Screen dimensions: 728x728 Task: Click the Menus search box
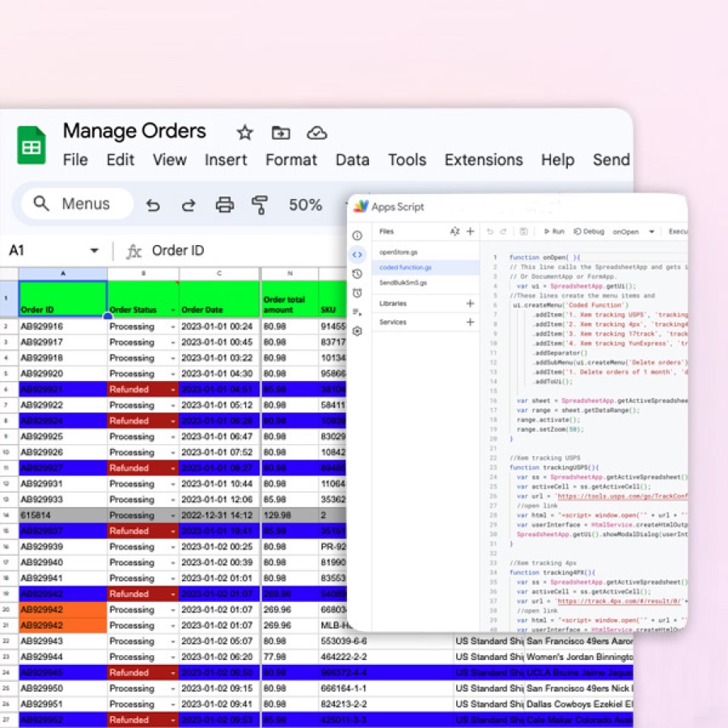pos(78,204)
